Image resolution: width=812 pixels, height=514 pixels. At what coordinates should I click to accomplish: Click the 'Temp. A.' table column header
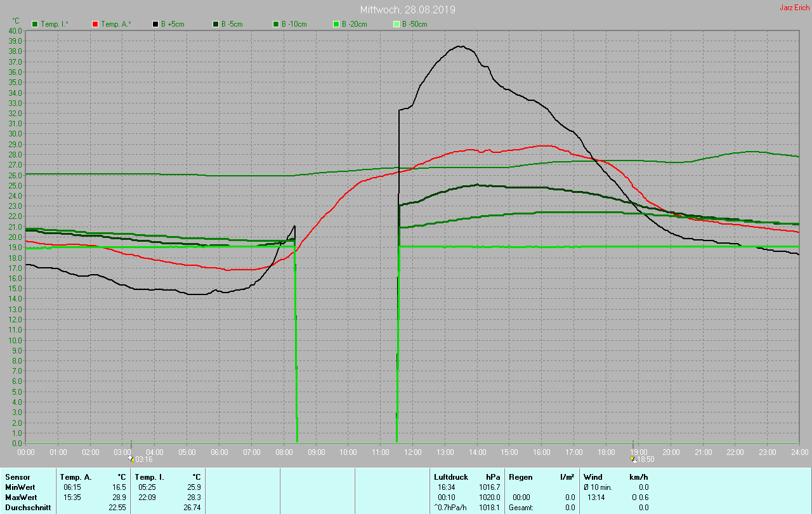75,477
